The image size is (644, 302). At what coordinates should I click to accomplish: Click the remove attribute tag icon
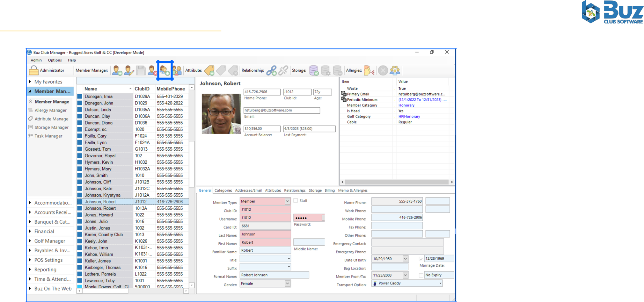[x=233, y=70]
